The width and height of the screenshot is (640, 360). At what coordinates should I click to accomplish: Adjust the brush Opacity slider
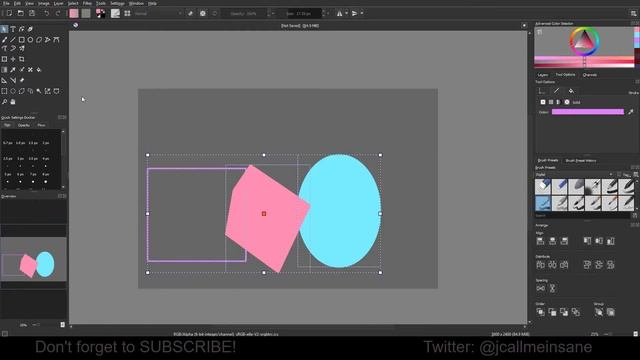[x=245, y=13]
